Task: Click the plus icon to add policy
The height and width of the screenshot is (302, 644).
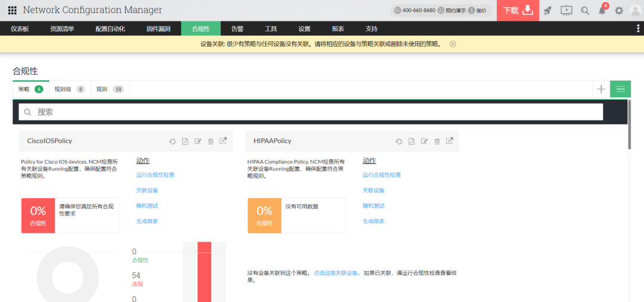Action: [x=601, y=89]
